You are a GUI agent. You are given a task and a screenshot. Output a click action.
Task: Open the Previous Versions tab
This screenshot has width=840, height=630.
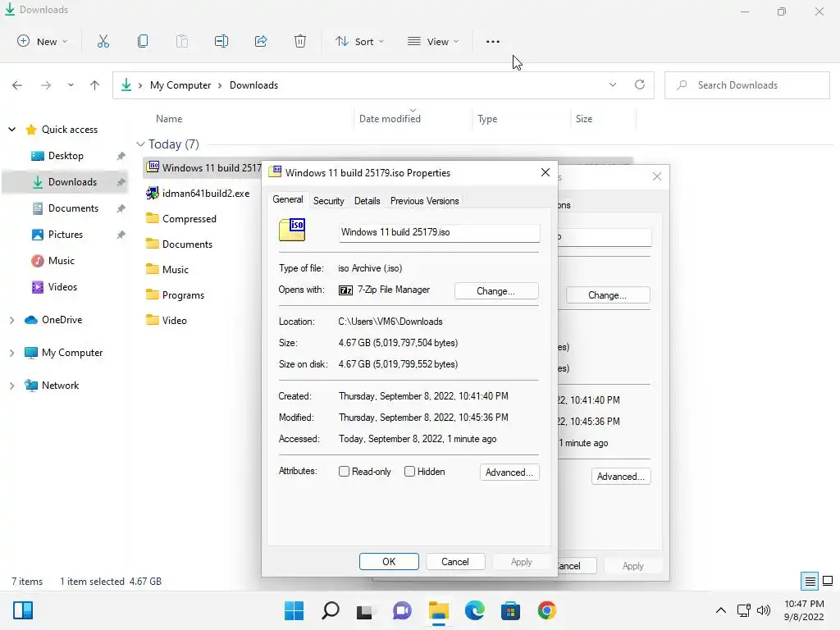424,201
